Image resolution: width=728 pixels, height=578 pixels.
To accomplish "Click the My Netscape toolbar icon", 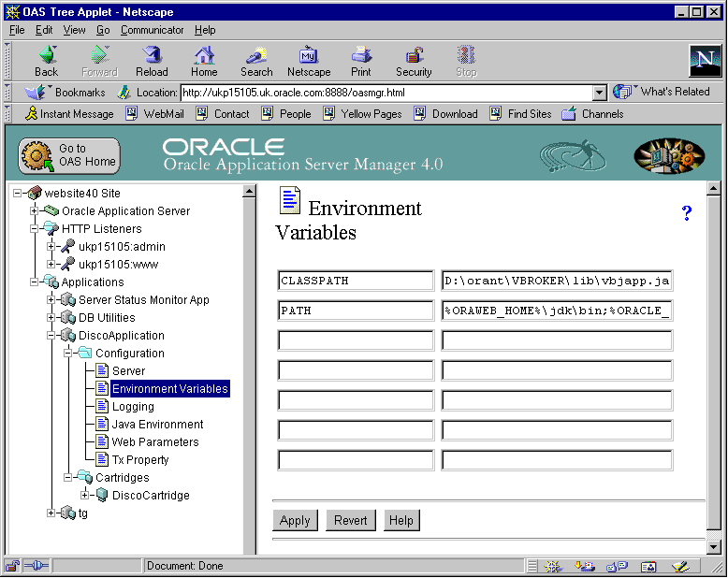I will coord(308,55).
